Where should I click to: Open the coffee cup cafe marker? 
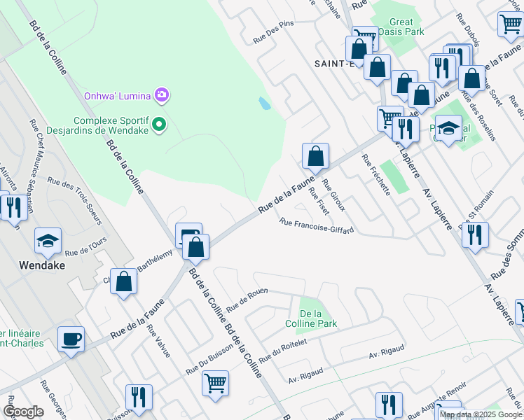coord(71,339)
